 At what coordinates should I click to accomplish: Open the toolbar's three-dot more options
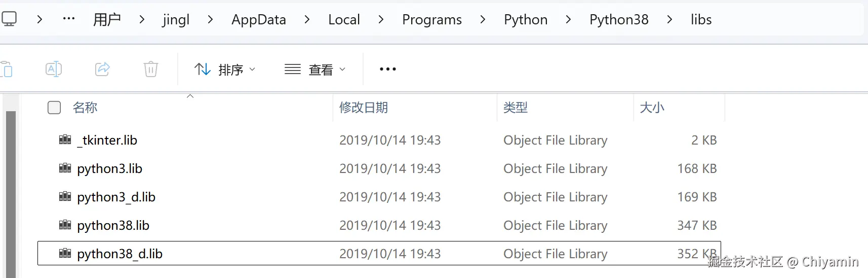pos(387,69)
